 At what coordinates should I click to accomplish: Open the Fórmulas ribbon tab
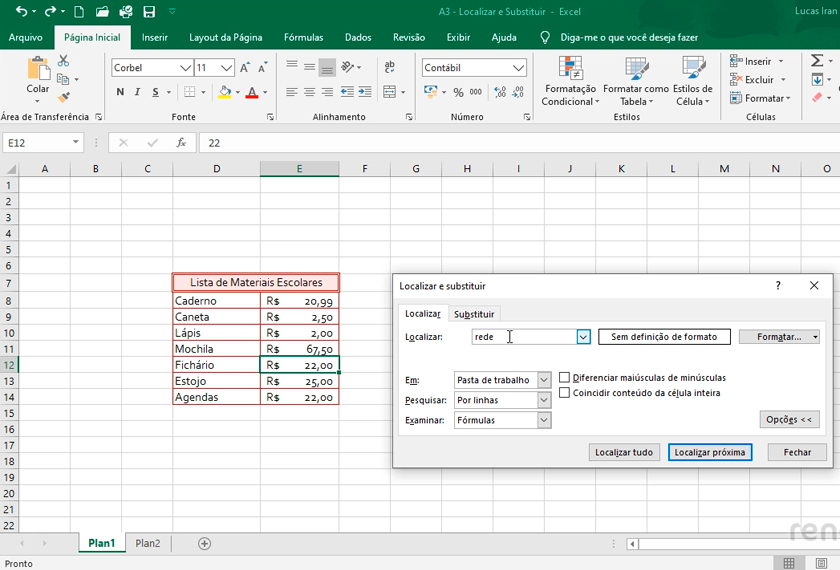tap(303, 37)
